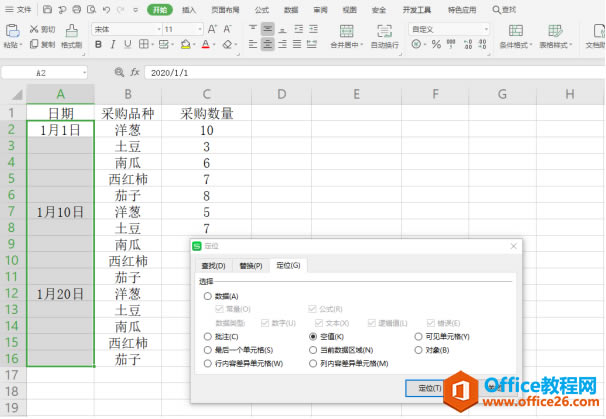Viewport: 606px width, 419px height.
Task: Toggle Underline formatting
Action: [128, 44]
